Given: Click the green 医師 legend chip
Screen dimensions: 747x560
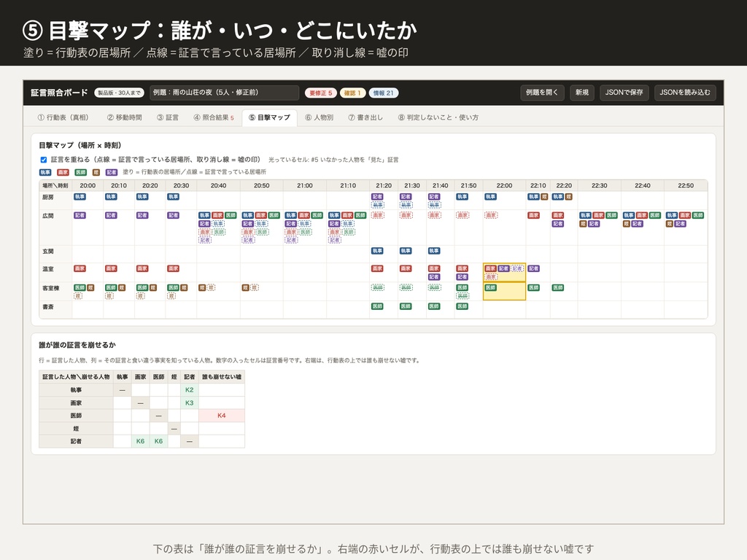Looking at the screenshot, I should [80, 172].
